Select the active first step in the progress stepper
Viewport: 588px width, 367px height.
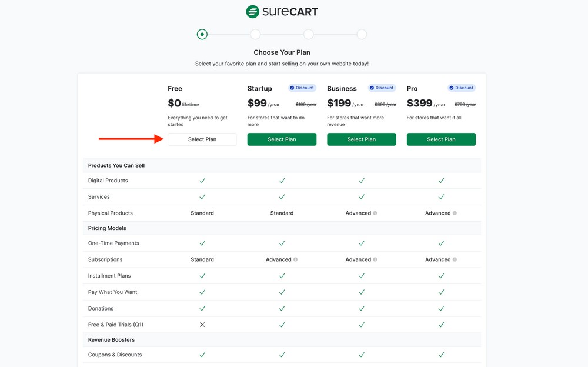tap(202, 34)
